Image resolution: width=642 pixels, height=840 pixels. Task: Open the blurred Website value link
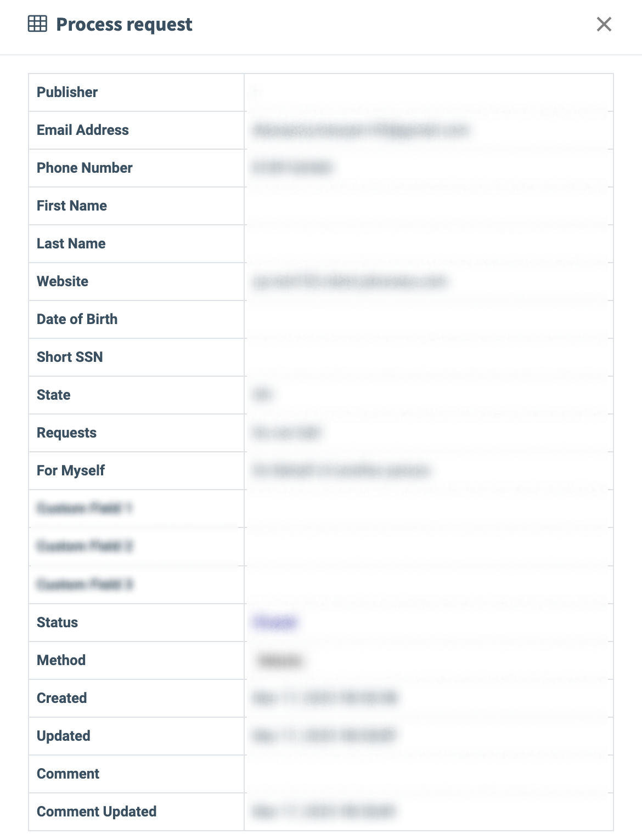350,282
